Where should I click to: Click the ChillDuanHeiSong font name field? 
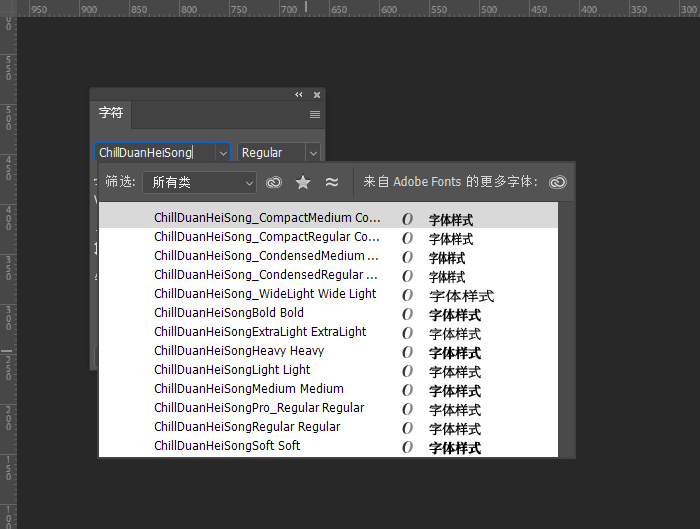point(155,153)
